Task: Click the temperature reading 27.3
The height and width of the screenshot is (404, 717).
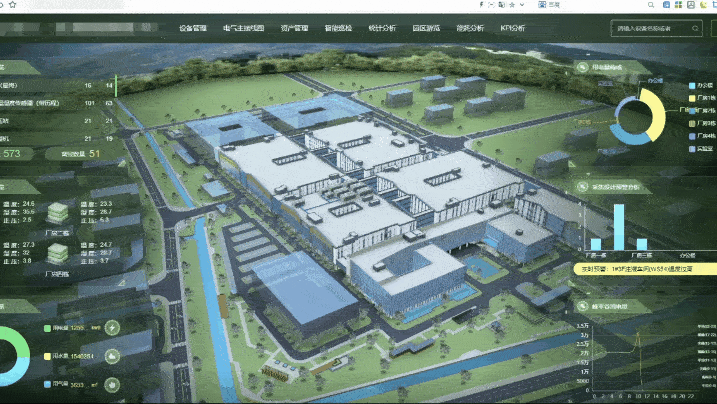Action: (28, 245)
